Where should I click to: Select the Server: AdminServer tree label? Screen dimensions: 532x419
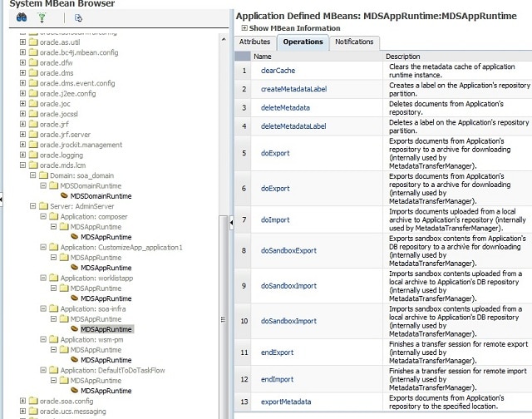point(81,206)
